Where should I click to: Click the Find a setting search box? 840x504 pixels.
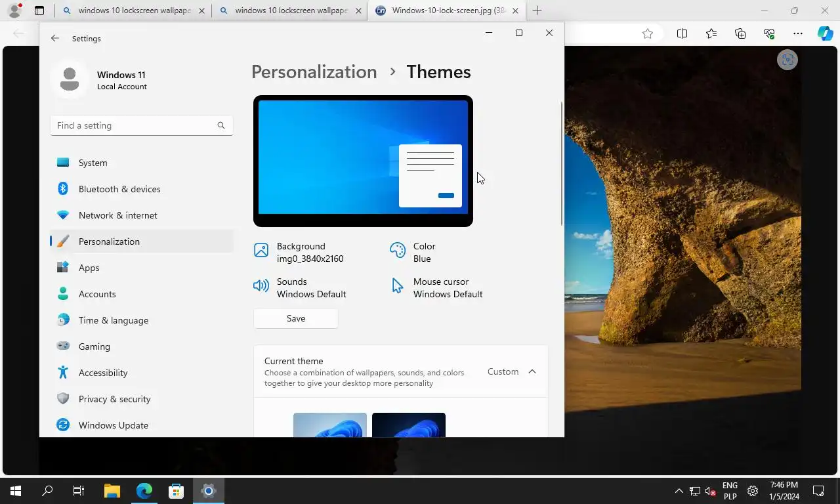click(x=142, y=125)
